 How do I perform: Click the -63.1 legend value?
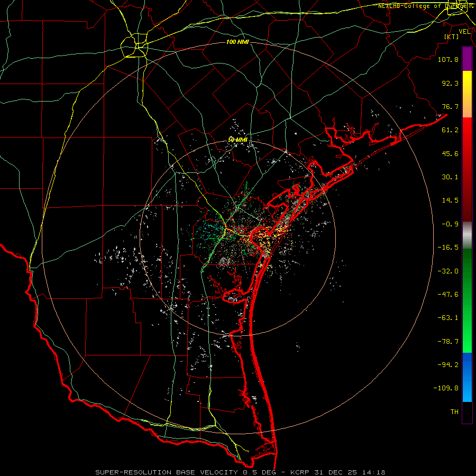[448, 318]
